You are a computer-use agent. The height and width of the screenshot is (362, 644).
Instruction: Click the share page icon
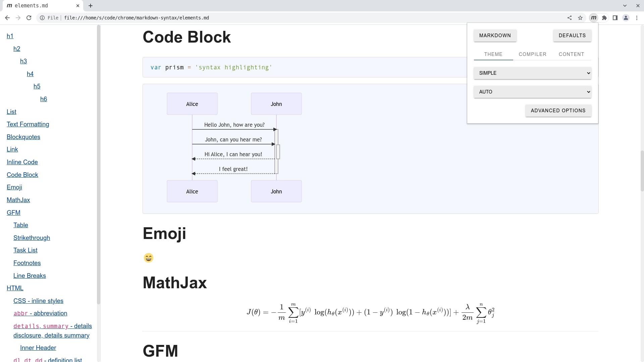pyautogui.click(x=570, y=18)
